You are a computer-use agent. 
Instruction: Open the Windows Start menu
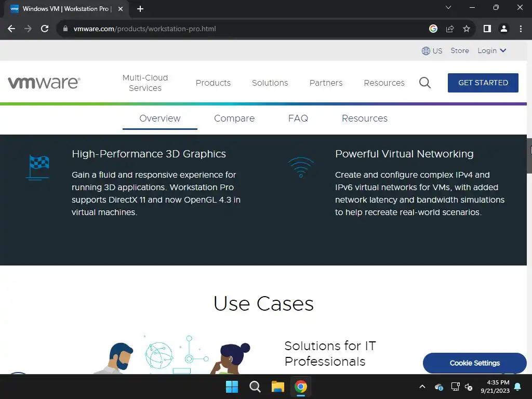pyautogui.click(x=232, y=387)
